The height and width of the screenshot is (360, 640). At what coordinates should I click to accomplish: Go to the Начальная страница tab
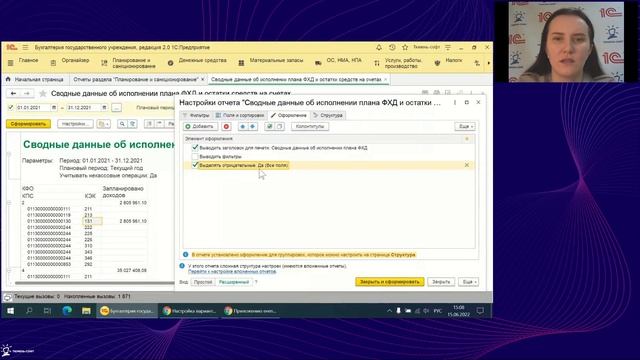(x=35, y=79)
